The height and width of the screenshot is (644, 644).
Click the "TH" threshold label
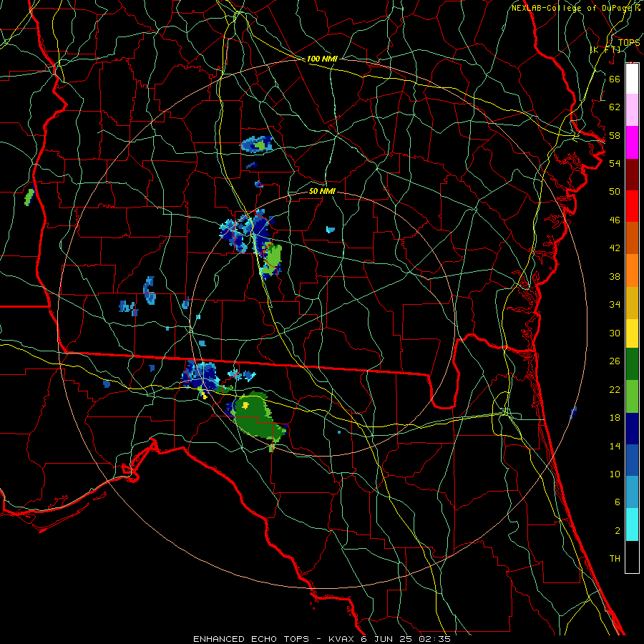[x=615, y=559]
